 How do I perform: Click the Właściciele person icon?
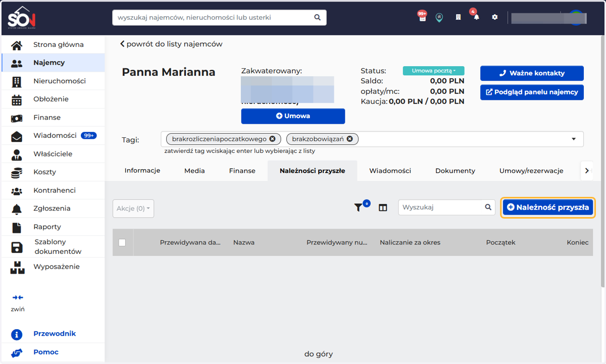pos(17,154)
